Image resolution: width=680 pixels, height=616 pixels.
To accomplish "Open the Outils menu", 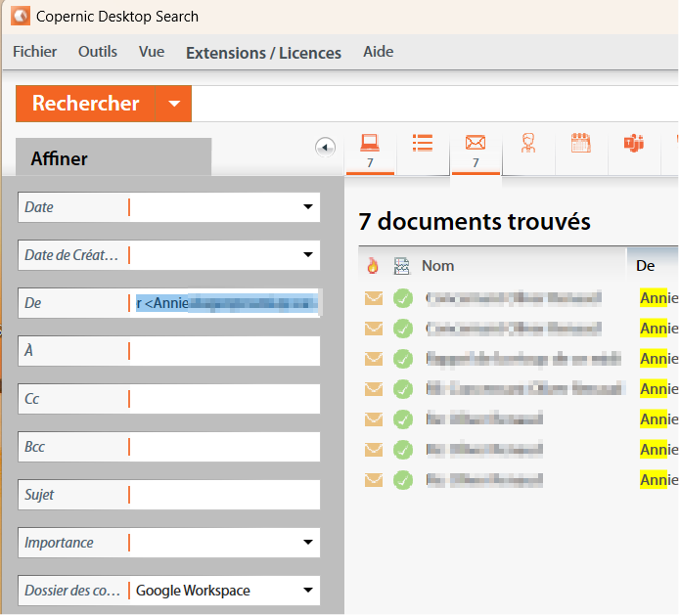I will (98, 52).
